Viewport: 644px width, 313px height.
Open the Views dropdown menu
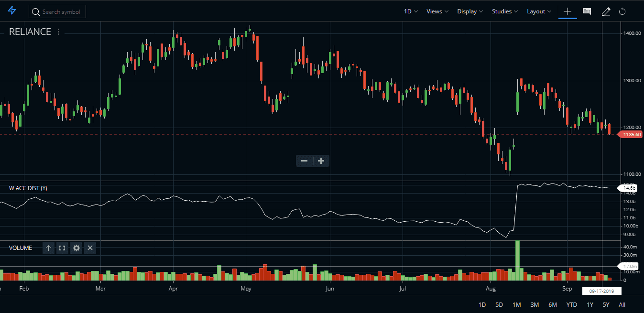(x=437, y=11)
